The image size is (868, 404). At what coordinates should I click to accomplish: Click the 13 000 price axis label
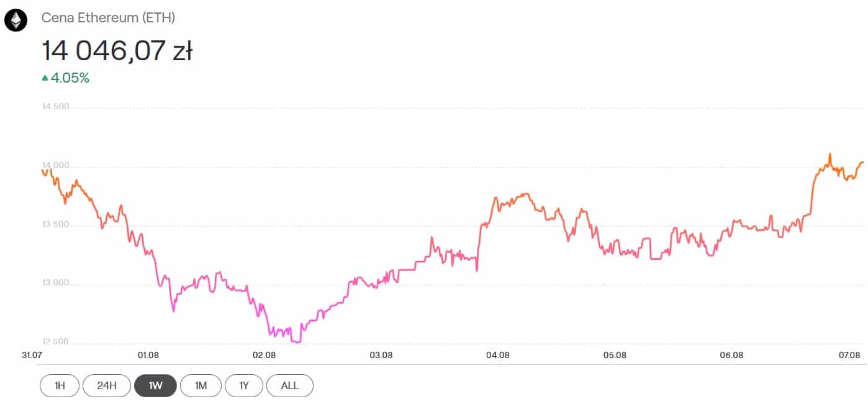tap(55, 284)
